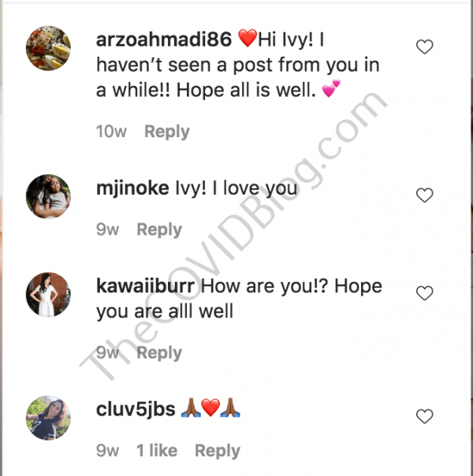The height and width of the screenshot is (476, 473).
Task: Reply to mjinoke's comment
Action: pos(159,230)
